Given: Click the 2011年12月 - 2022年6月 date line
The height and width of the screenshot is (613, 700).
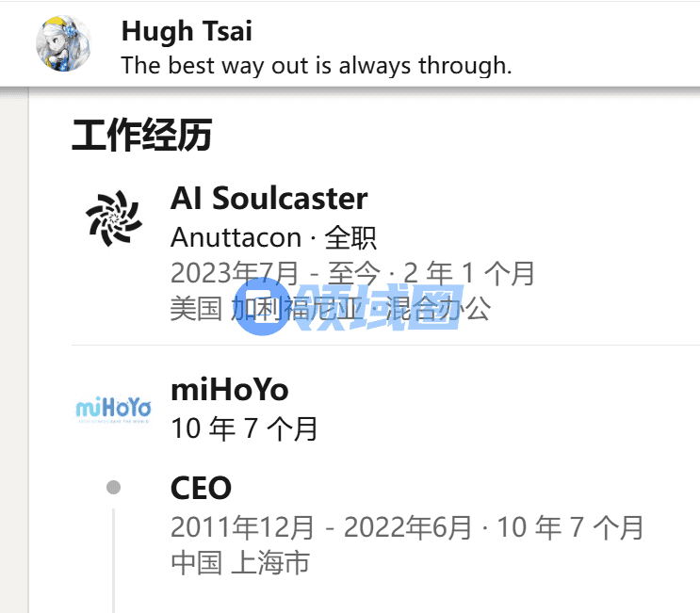Looking at the screenshot, I should point(321,527).
